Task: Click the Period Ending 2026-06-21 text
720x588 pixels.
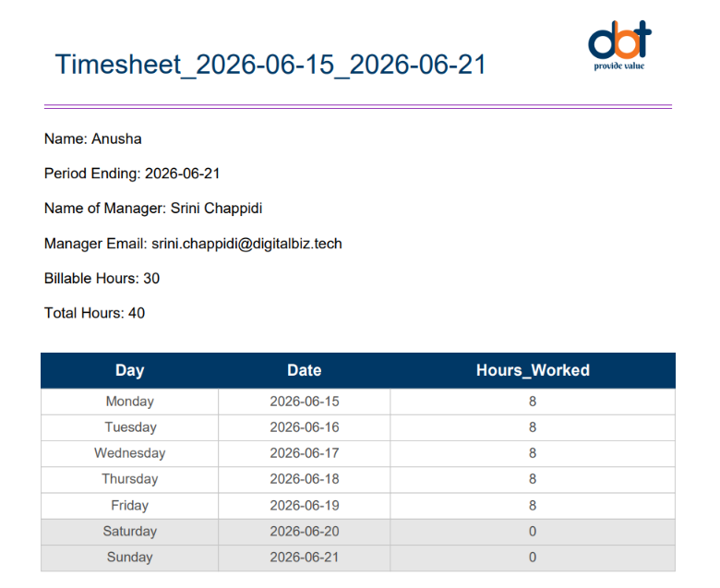Action: click(132, 174)
